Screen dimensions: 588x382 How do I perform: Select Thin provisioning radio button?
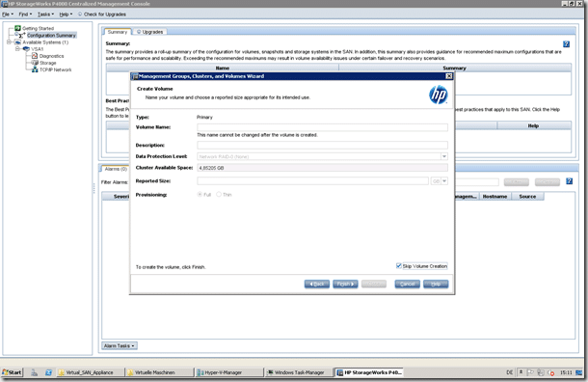(x=219, y=195)
